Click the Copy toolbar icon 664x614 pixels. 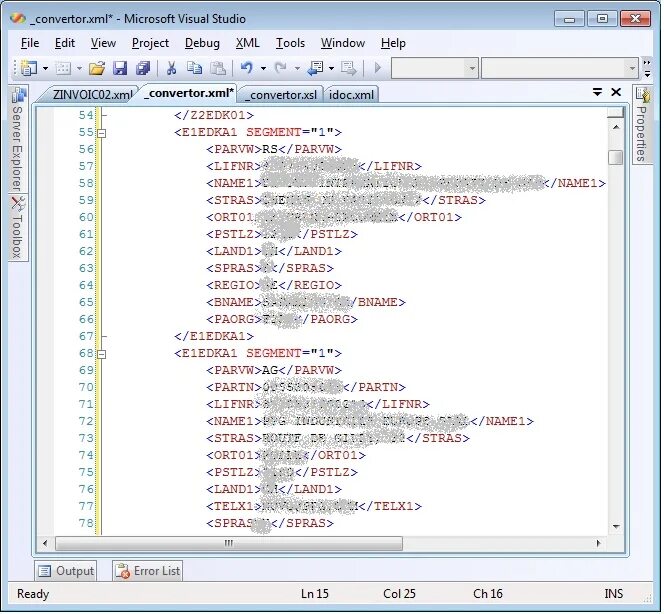[194, 68]
